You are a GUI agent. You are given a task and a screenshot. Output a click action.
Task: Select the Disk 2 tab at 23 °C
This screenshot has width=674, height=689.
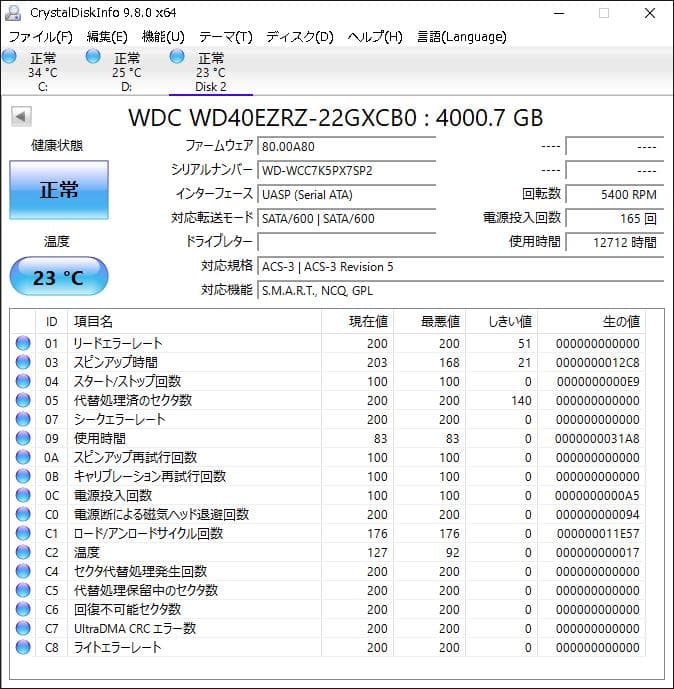[x=210, y=72]
